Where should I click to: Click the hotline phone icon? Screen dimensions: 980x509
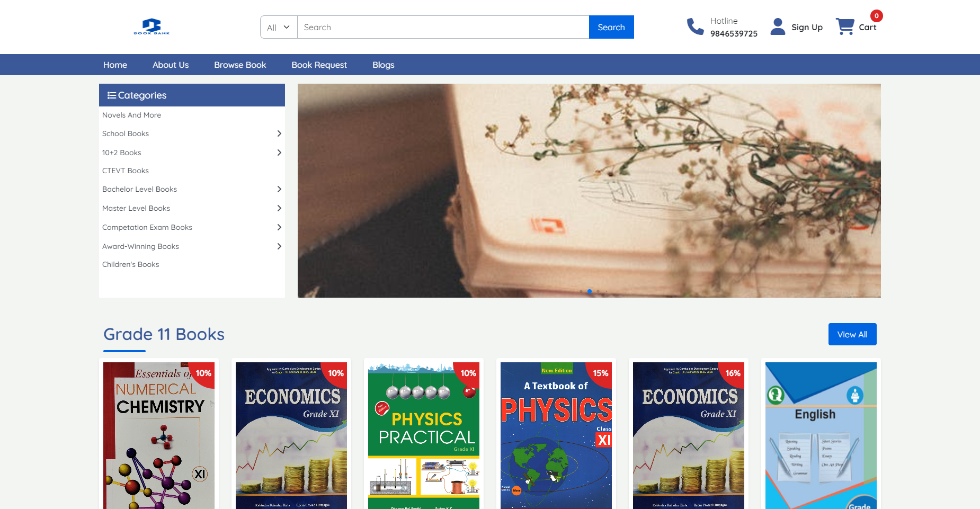695,26
